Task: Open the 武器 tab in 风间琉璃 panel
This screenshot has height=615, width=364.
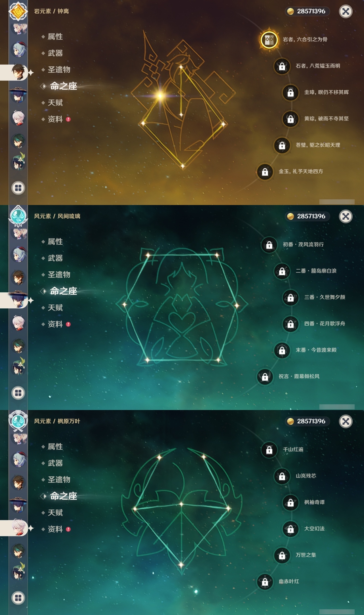Action: [x=55, y=258]
